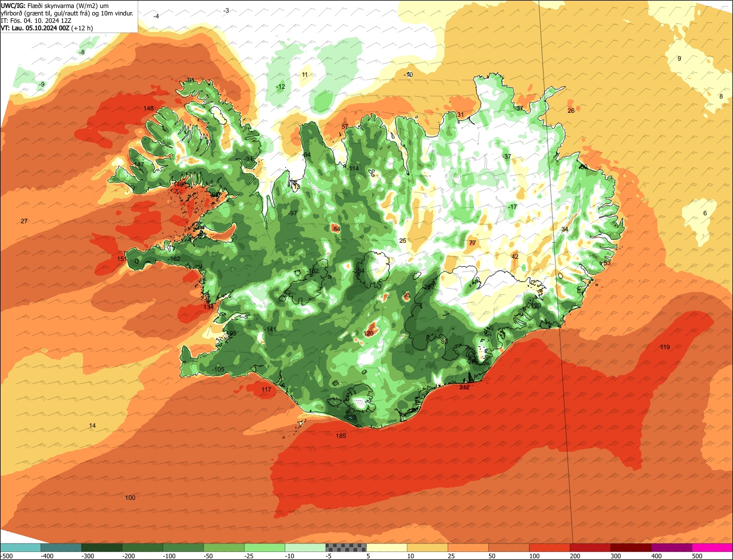Click the map value '134' in the western bay
Image resolution: width=733 pixels, height=560 pixels.
(x=208, y=307)
